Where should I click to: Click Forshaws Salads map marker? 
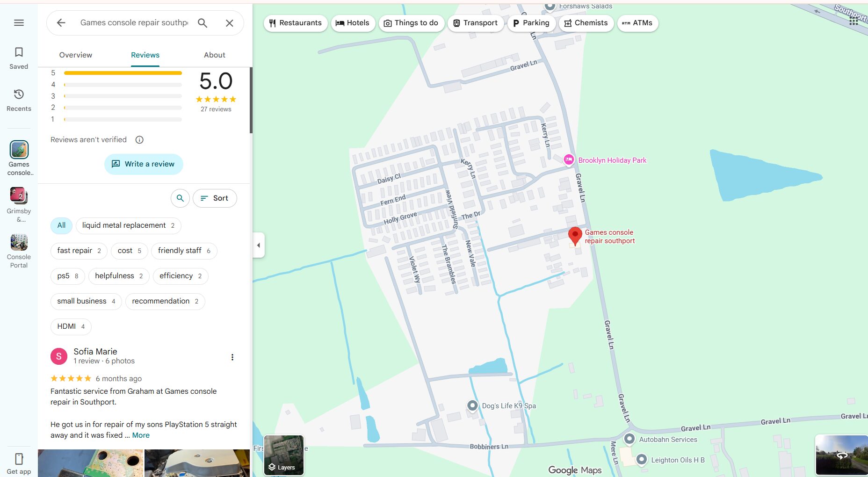(550, 6)
